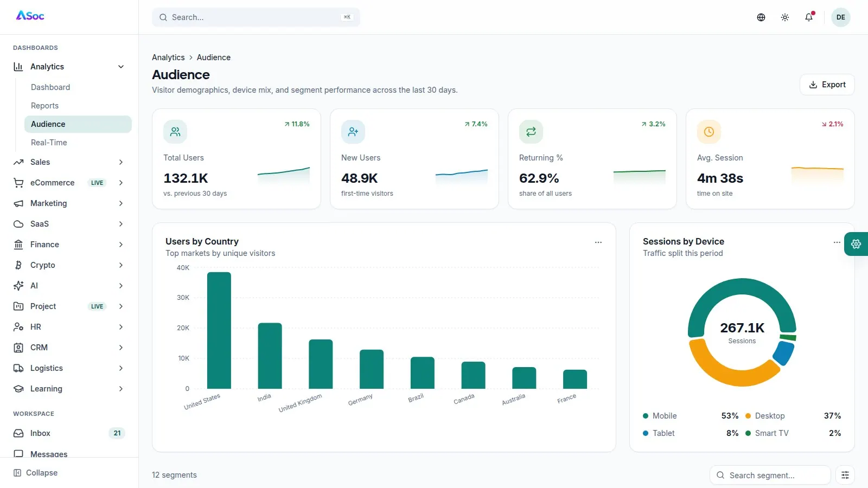Open Users by Country options menu

[x=598, y=242]
